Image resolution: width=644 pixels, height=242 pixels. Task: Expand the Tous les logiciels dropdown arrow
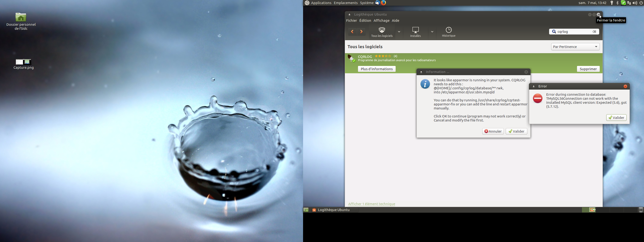[399, 32]
